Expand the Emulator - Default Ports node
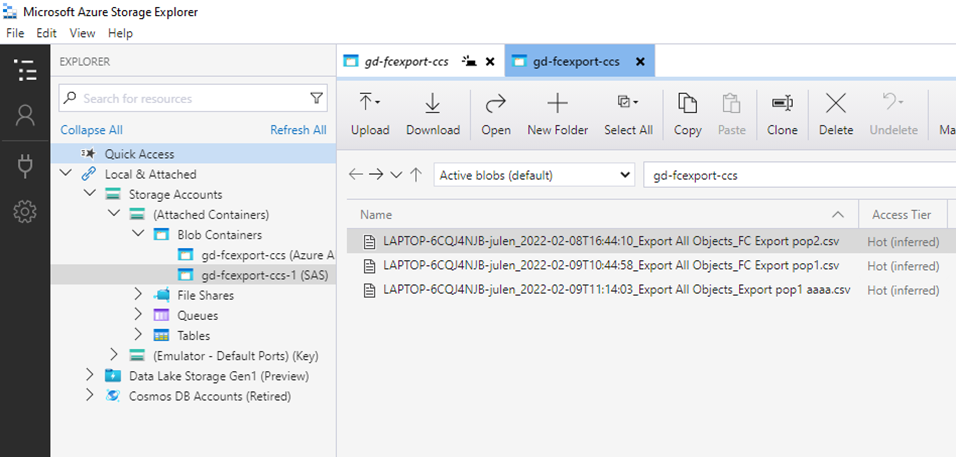 click(114, 355)
